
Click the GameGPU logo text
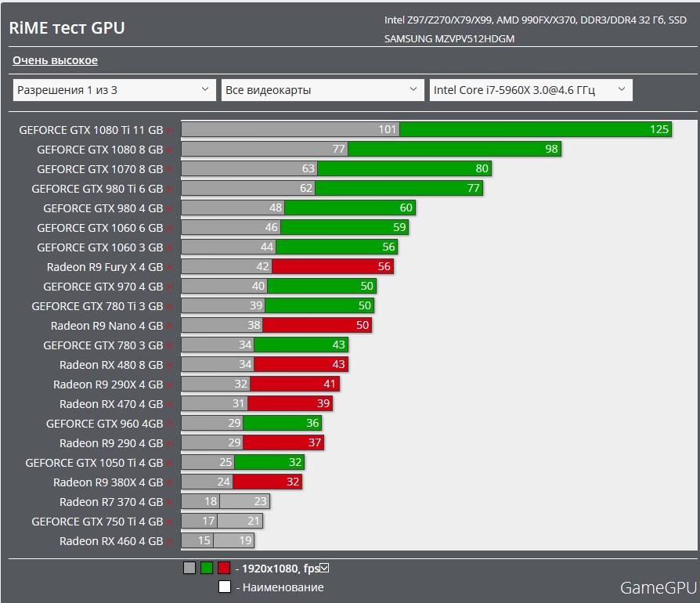pos(658,587)
